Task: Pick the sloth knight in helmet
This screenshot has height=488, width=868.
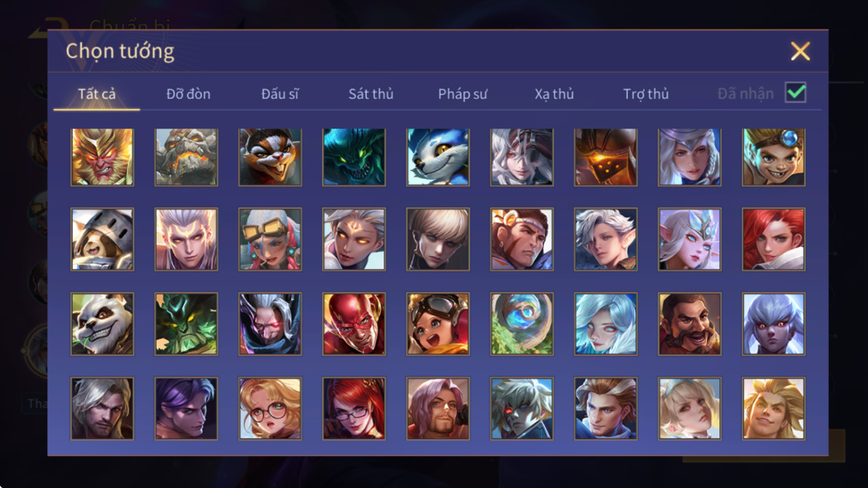Action: tap(102, 240)
